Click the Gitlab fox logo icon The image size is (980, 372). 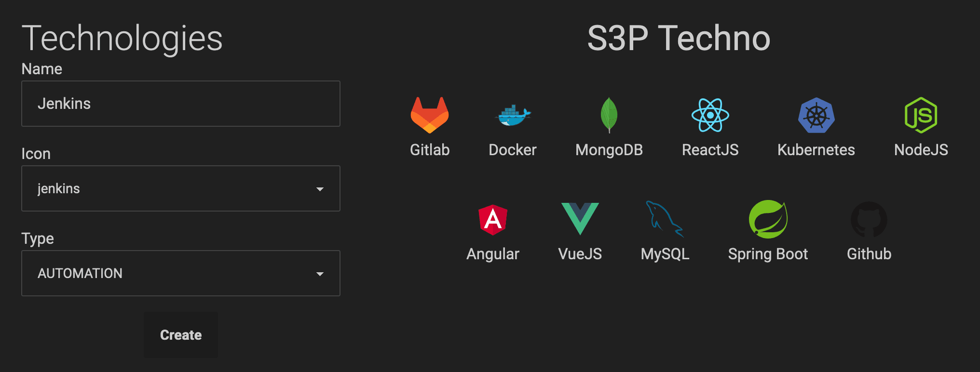[x=430, y=115]
